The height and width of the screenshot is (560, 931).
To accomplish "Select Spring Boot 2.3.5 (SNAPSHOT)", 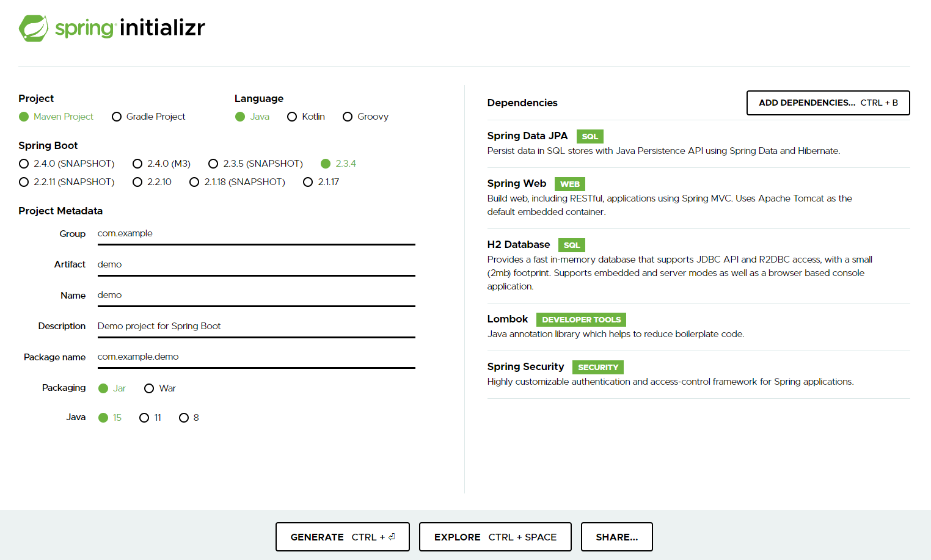I will (x=255, y=164).
